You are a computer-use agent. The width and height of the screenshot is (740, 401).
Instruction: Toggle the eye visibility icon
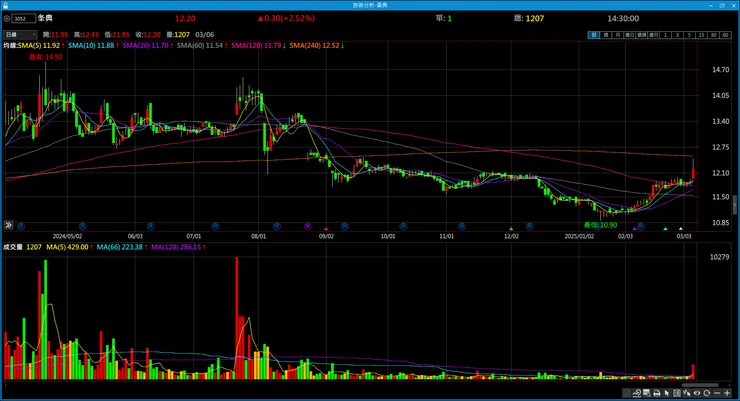coord(697,393)
